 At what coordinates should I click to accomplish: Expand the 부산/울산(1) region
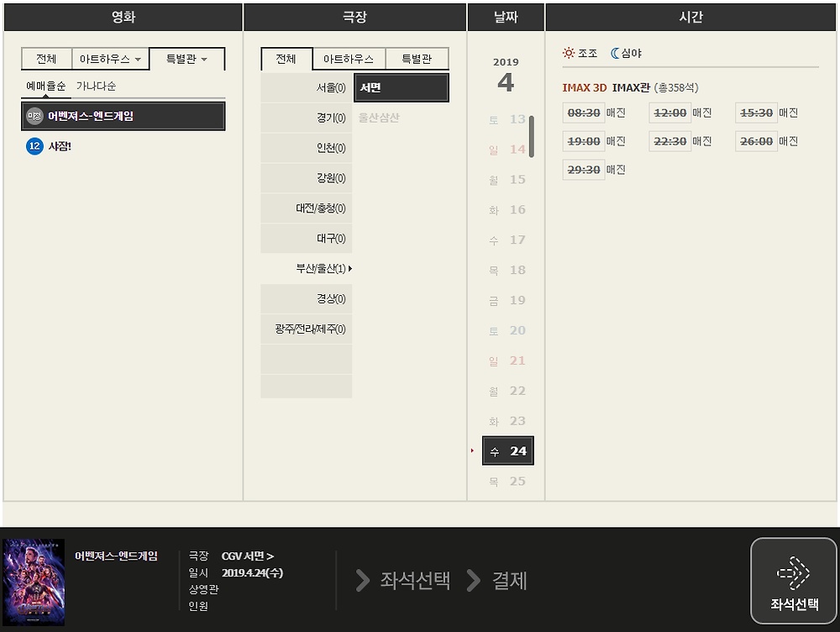click(307, 268)
